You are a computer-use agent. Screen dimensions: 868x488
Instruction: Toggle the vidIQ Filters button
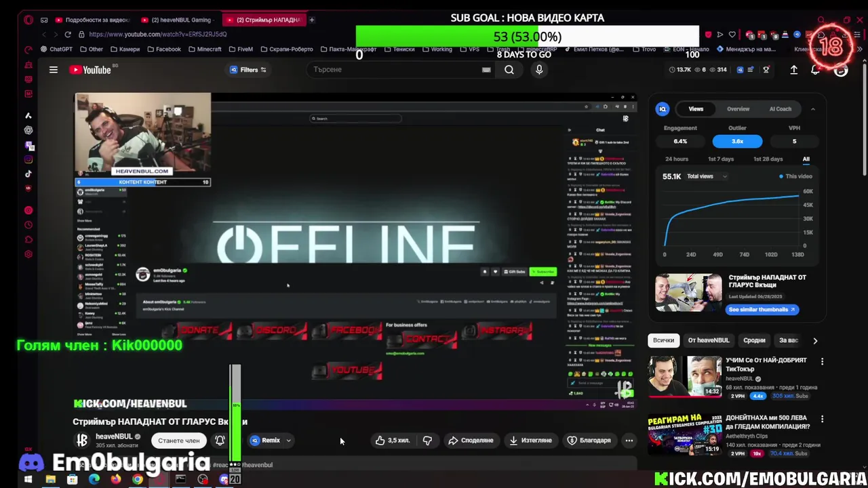pos(248,69)
